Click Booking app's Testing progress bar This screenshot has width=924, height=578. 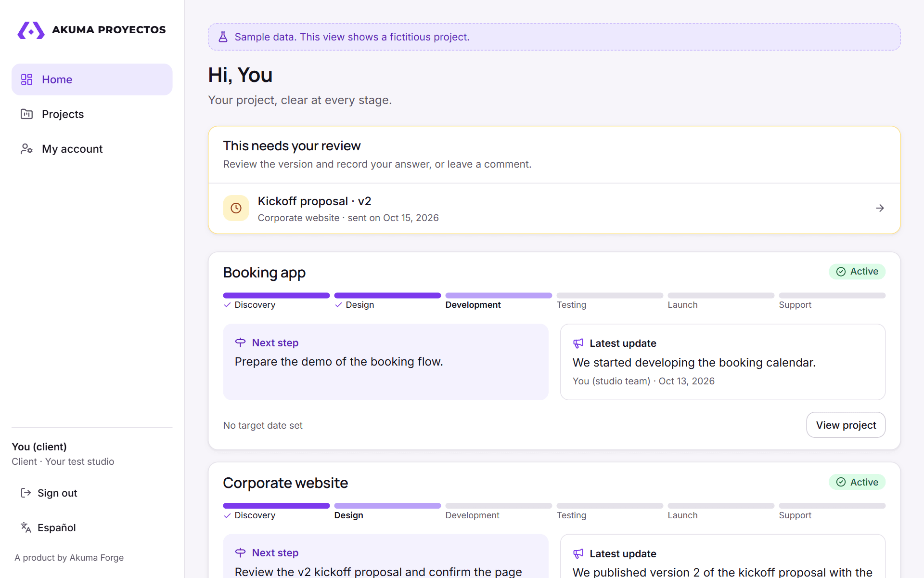point(610,295)
